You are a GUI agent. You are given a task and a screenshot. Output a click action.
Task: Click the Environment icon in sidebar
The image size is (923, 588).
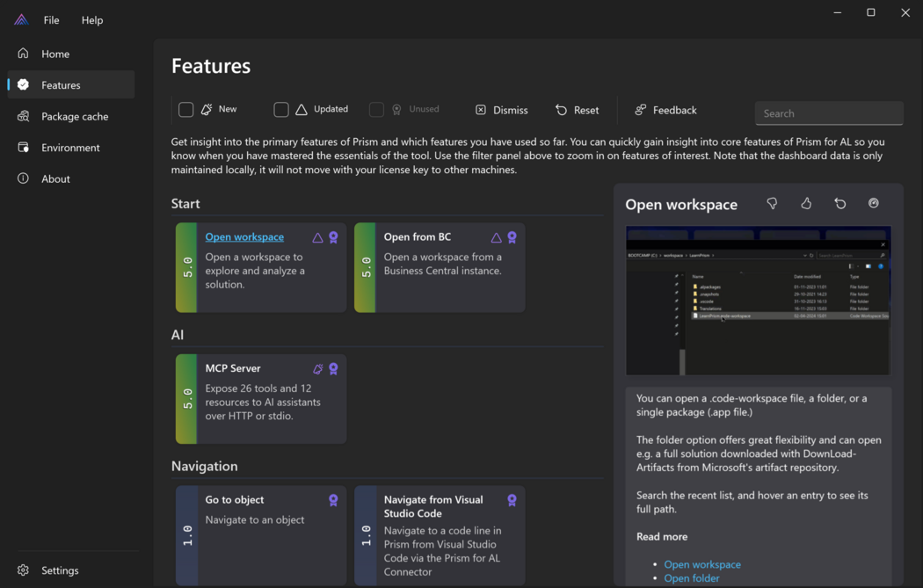[x=23, y=147]
